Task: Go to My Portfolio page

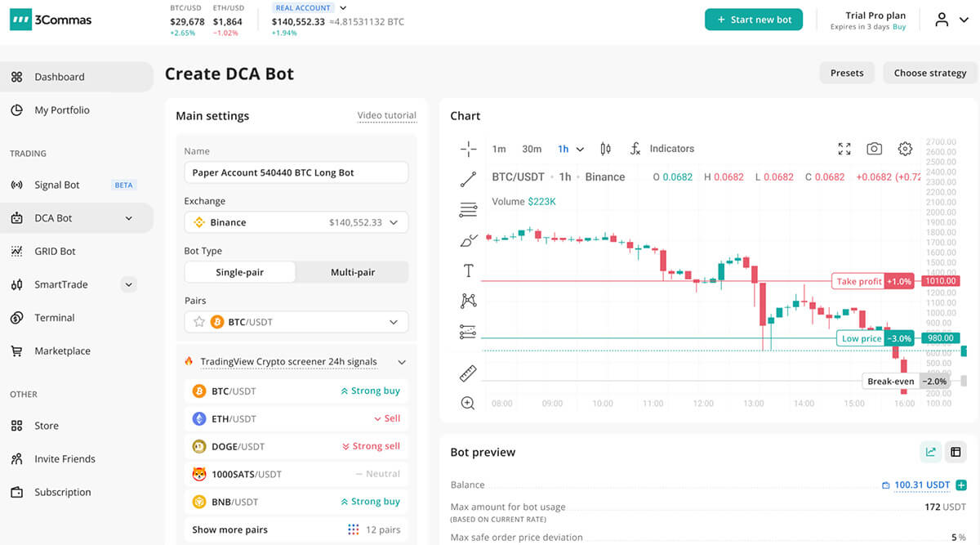Action: click(x=62, y=110)
